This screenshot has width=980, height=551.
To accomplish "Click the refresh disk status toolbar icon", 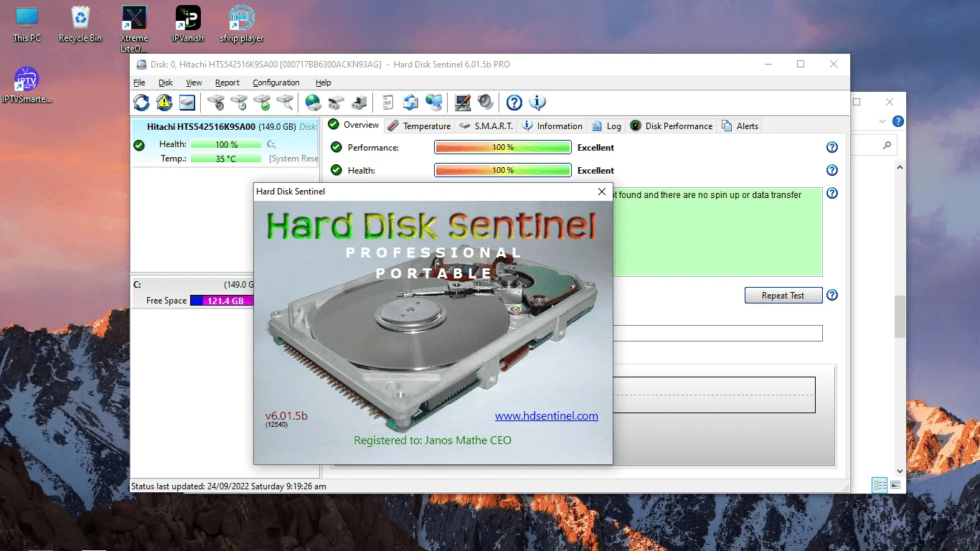I will coord(141,103).
